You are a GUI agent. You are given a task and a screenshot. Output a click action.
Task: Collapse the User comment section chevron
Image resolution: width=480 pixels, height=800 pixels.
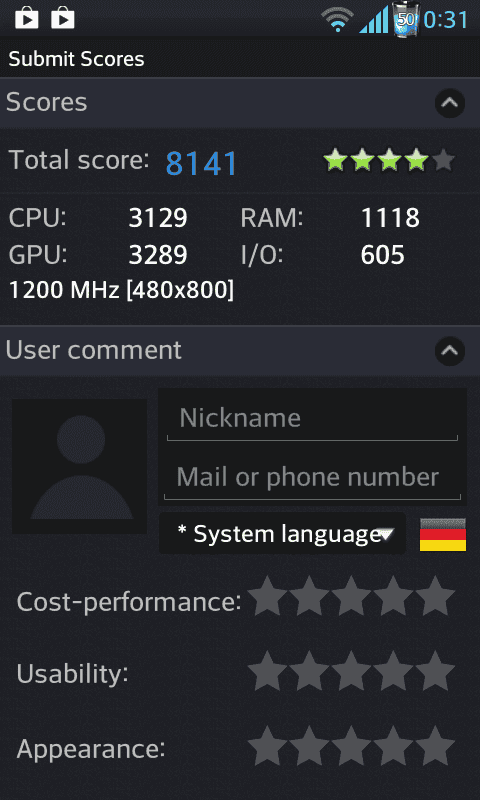pyautogui.click(x=449, y=351)
